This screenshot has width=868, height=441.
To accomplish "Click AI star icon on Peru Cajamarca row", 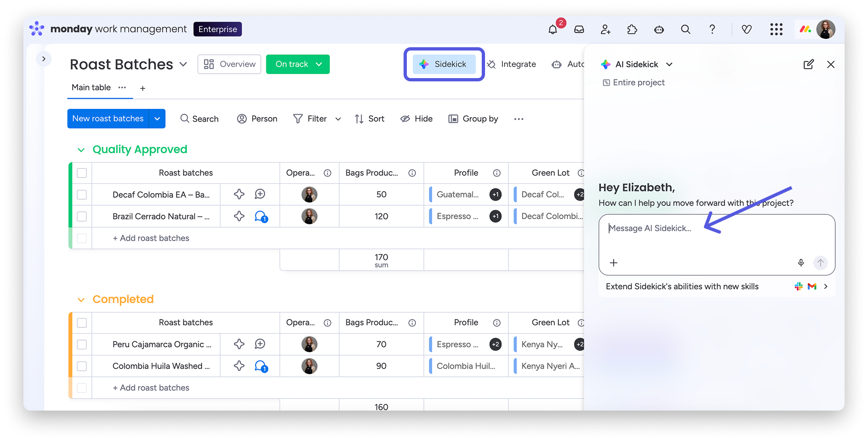I will (239, 344).
